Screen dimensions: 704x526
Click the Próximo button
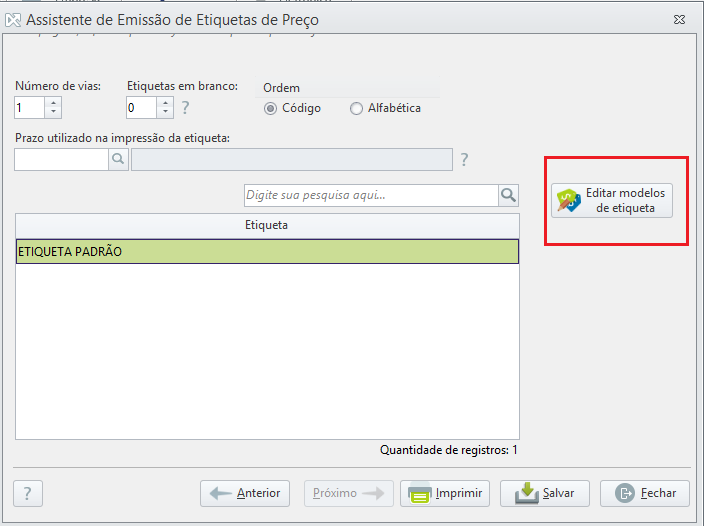pos(348,493)
